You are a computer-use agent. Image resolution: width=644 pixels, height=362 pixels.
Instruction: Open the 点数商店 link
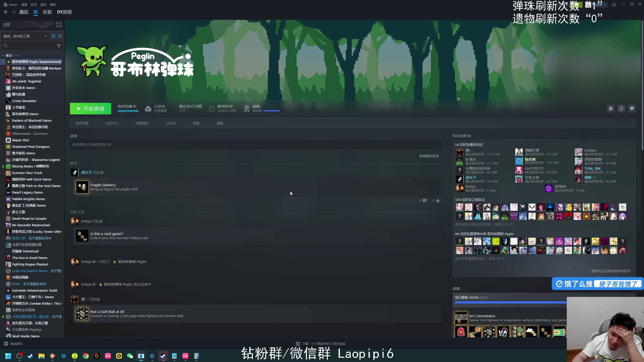(142, 123)
